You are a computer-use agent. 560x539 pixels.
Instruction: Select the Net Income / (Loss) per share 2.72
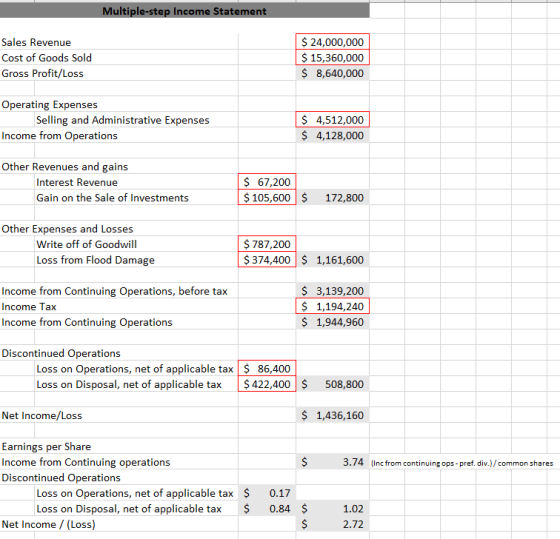(332, 524)
